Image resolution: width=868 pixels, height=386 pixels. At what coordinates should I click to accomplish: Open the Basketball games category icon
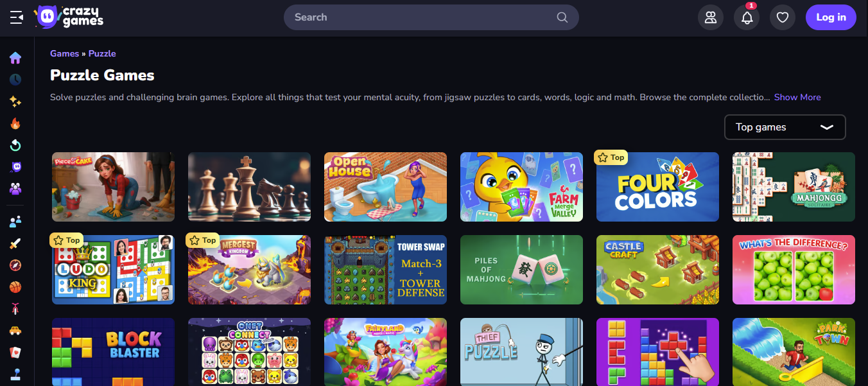pyautogui.click(x=15, y=287)
